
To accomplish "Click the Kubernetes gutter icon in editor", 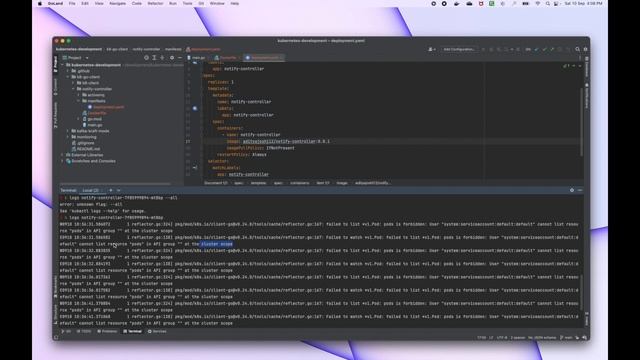I will click(195, 109).
